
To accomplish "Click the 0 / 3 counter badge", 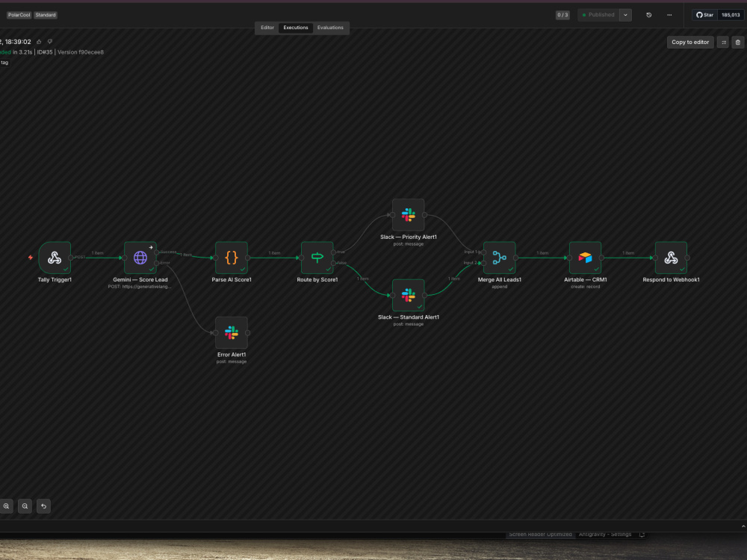I will click(562, 15).
